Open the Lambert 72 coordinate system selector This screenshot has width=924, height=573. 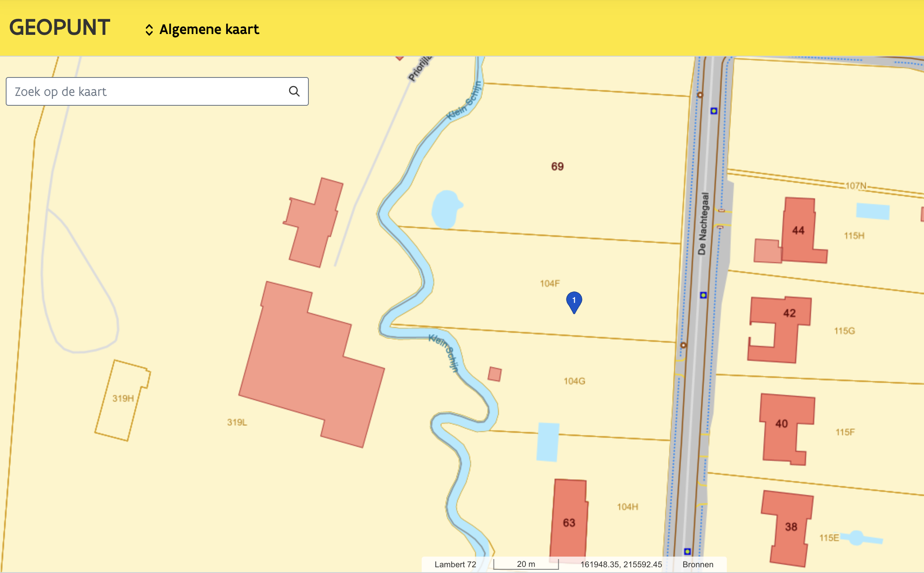point(455,564)
